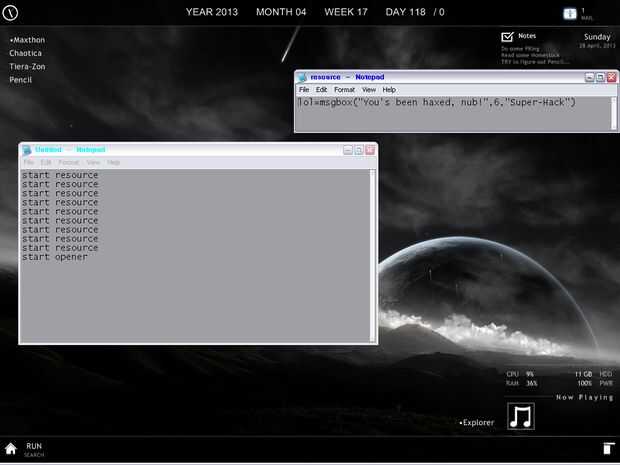Image resolution: width=620 pixels, height=465 pixels.
Task: Open the recycle bin icon
Action: coord(608,448)
